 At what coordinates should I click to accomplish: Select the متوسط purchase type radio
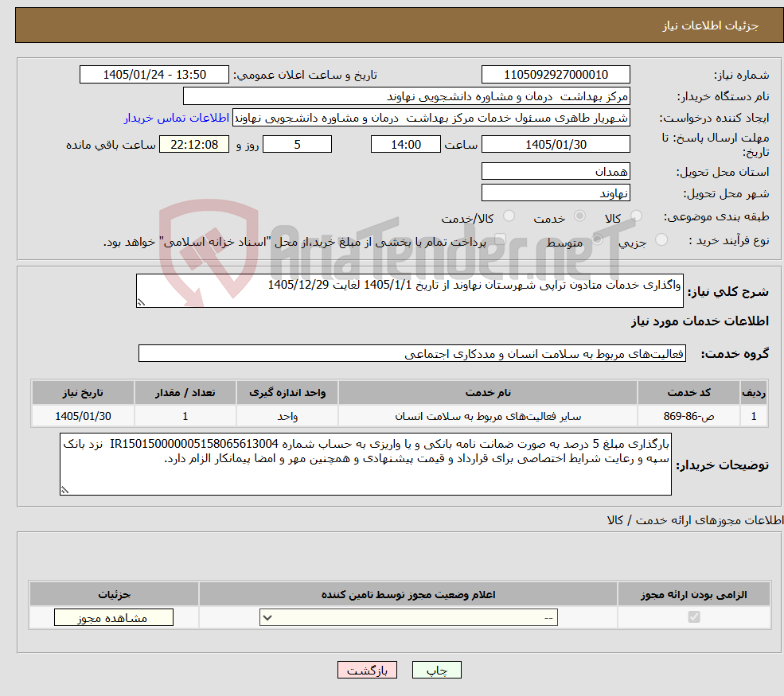coord(598,239)
